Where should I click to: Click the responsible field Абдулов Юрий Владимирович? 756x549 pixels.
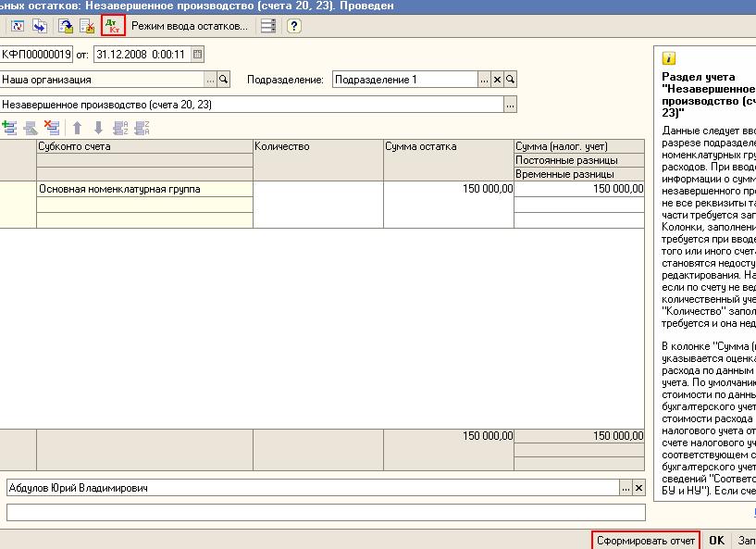pos(314,488)
